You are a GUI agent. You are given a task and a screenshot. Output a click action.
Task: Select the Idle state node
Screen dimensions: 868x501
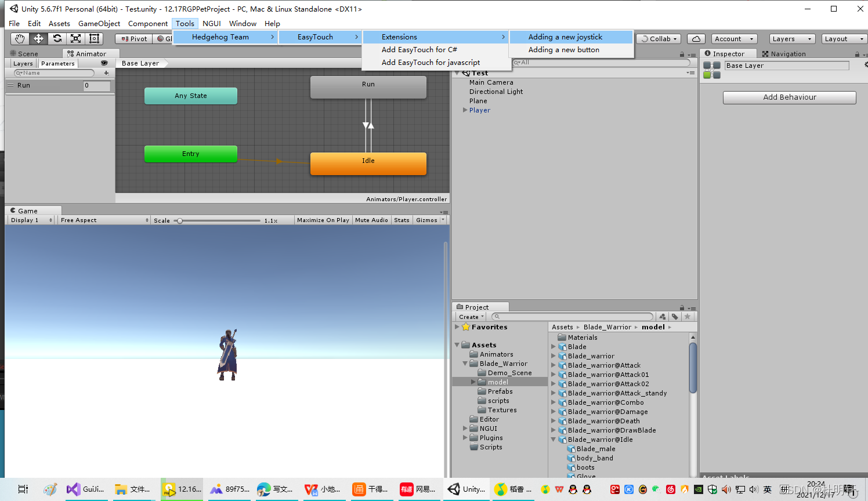[368, 164]
